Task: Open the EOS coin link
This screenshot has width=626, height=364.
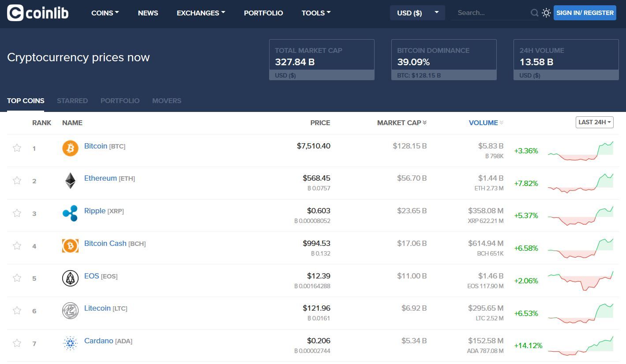Action: (92, 276)
